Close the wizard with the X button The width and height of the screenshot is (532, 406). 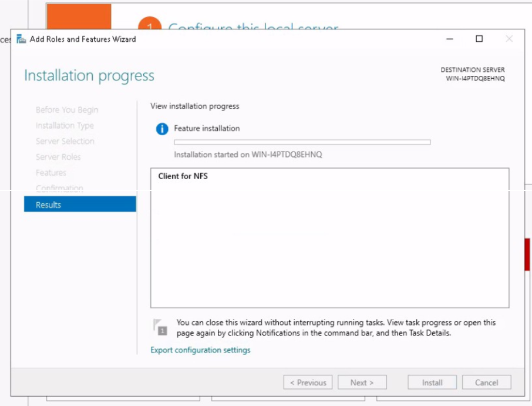509,39
